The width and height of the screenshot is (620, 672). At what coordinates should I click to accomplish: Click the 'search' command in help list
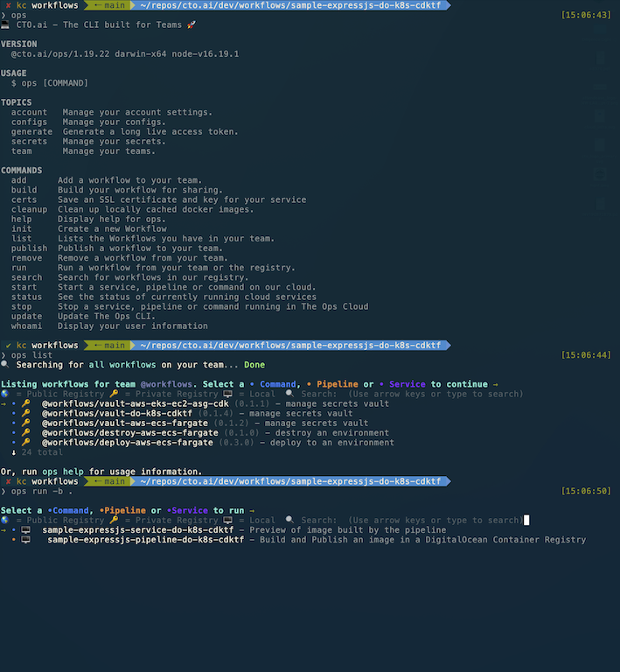click(26, 277)
